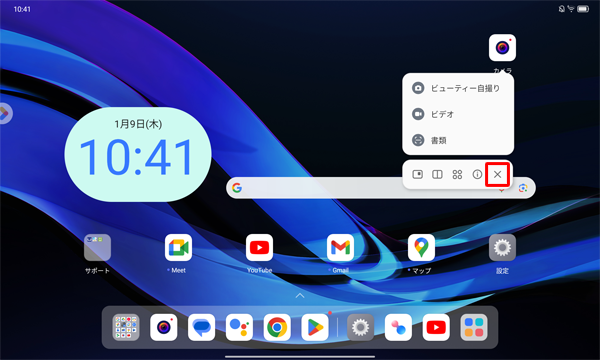Tap the side panel handle on left edge
Image resolution: width=600 pixels, height=360 pixels.
point(5,113)
